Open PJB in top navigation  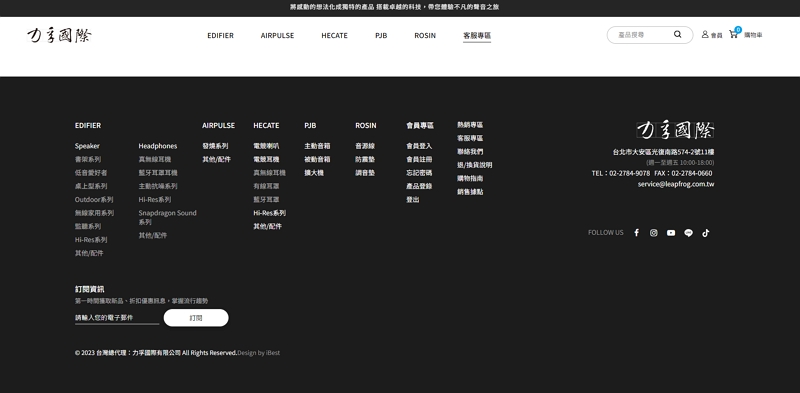coord(381,35)
